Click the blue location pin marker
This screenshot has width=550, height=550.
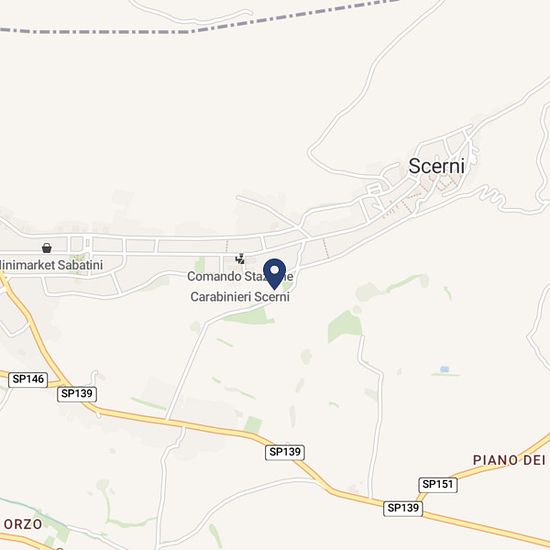point(274,274)
